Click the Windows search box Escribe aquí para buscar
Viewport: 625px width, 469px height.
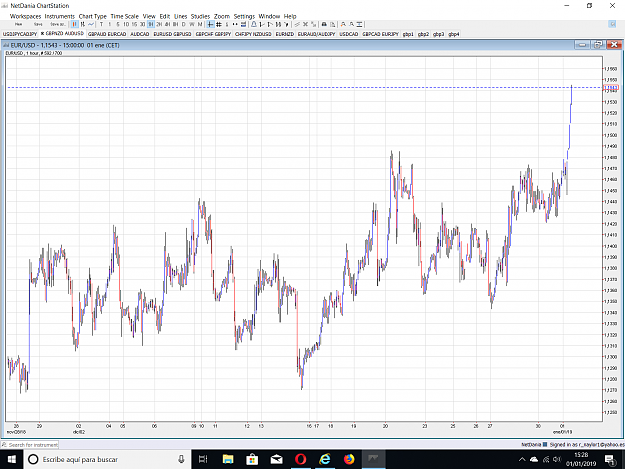[108, 459]
